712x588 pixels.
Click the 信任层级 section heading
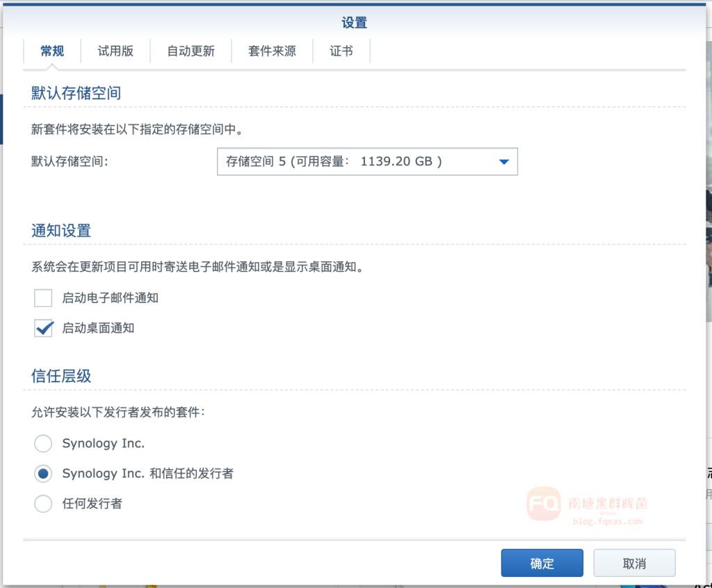pos(61,376)
